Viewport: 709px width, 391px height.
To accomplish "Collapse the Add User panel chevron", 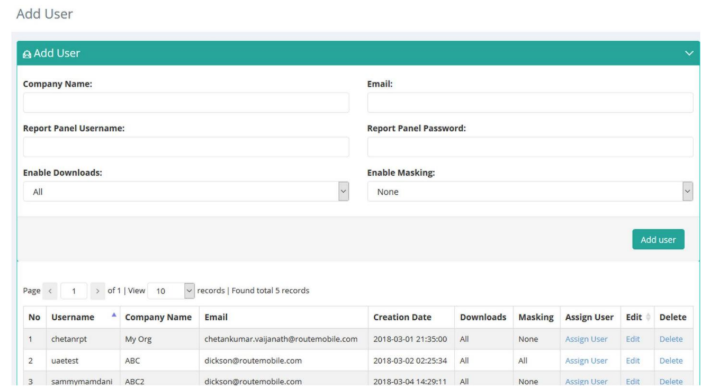I will 689,53.
